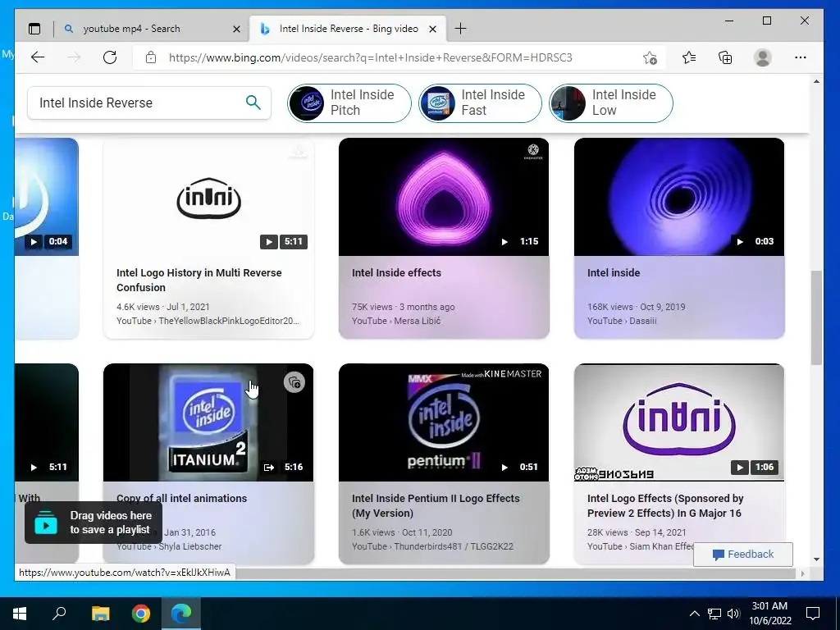Launch File Explorer from taskbar
Image resolution: width=840 pixels, height=630 pixels.
click(x=100, y=614)
